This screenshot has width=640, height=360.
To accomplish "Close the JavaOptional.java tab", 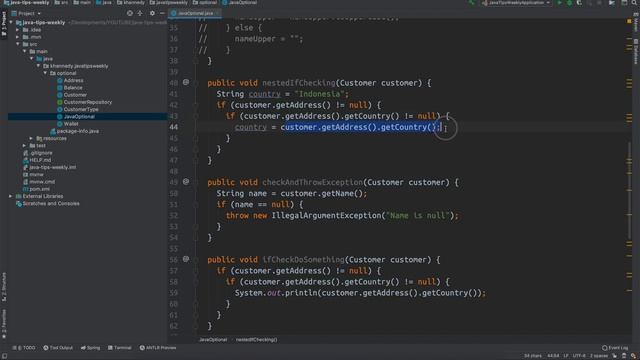I will click(218, 13).
